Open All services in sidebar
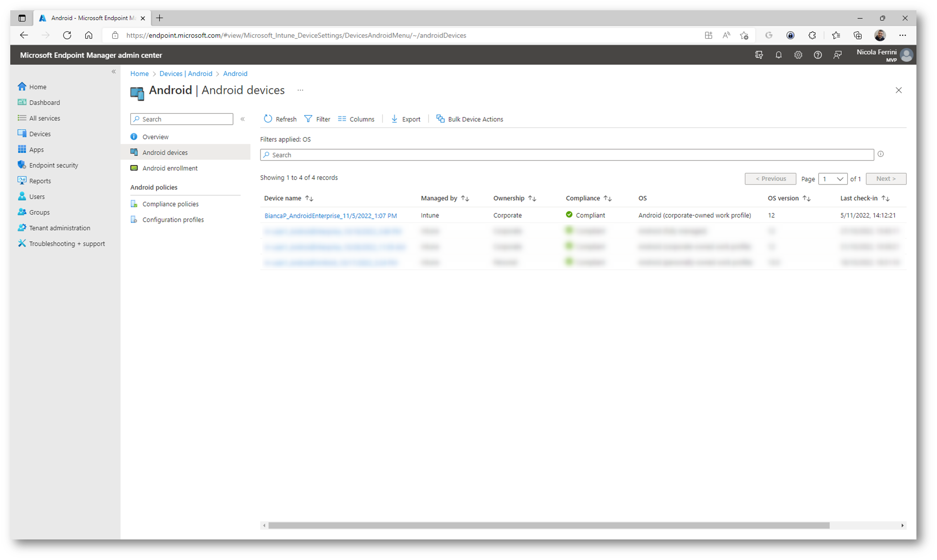This screenshot has height=560, width=937. (x=39, y=118)
